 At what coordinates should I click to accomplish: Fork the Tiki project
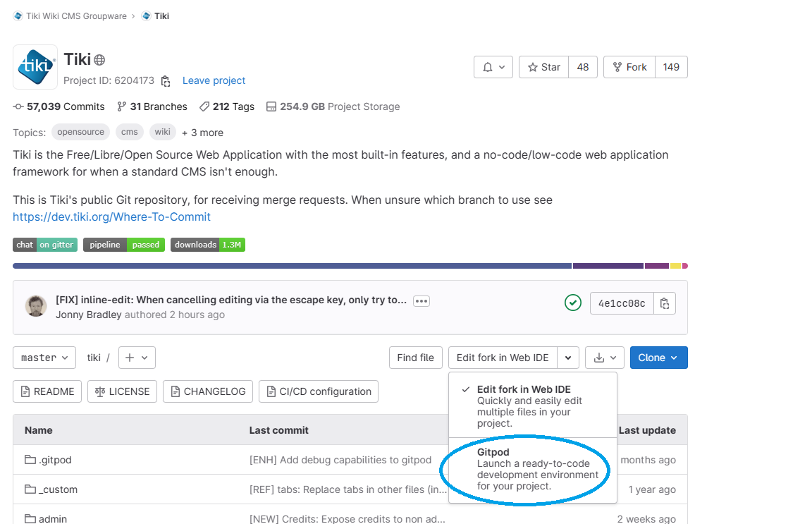pos(629,67)
